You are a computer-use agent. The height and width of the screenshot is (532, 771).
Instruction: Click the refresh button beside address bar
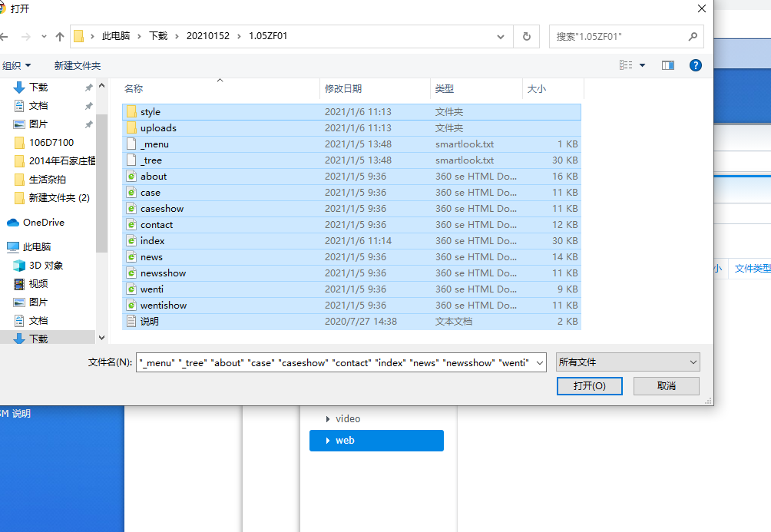(526, 36)
